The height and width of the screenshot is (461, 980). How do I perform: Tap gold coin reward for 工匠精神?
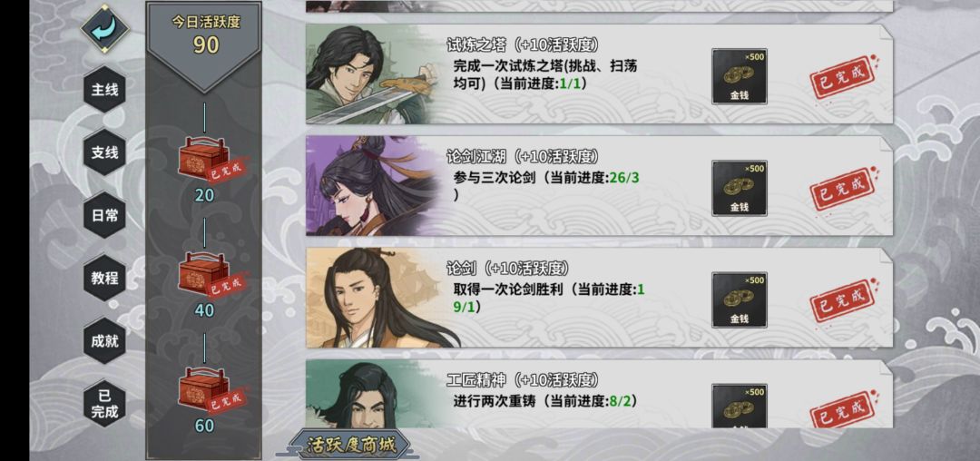pos(740,406)
